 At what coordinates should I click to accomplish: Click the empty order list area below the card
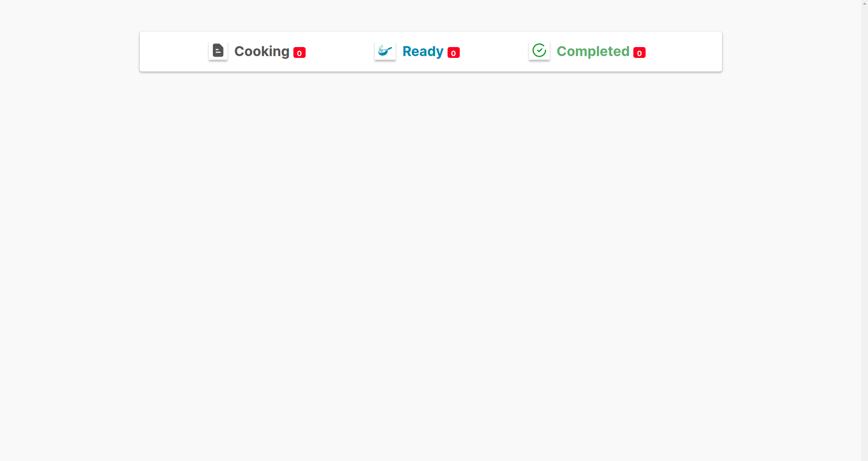(x=430, y=266)
